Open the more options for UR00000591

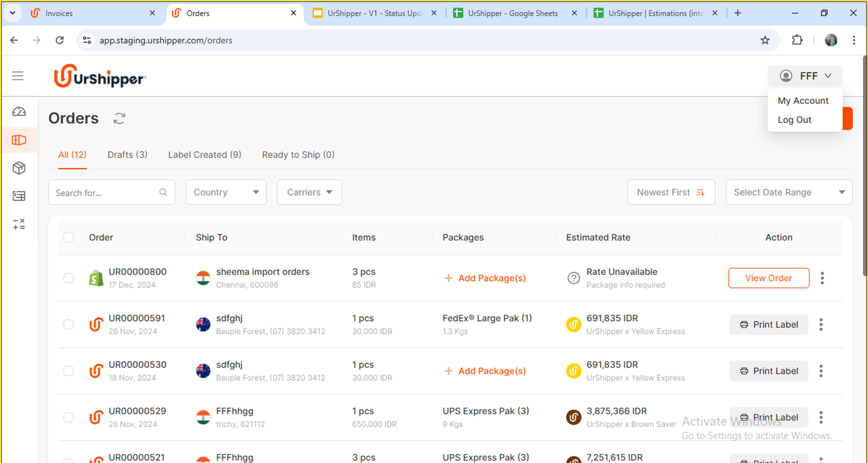click(x=821, y=324)
